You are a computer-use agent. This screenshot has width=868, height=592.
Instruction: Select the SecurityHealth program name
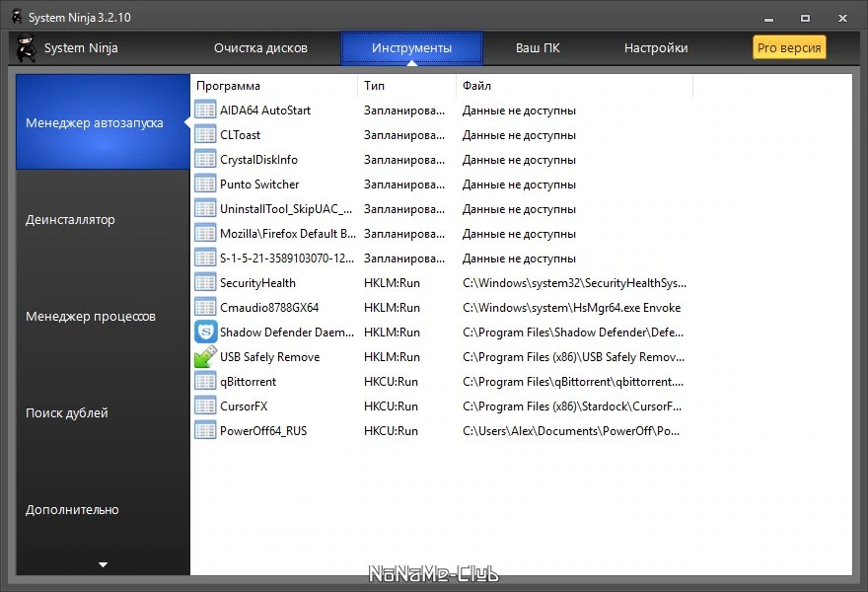click(x=257, y=283)
